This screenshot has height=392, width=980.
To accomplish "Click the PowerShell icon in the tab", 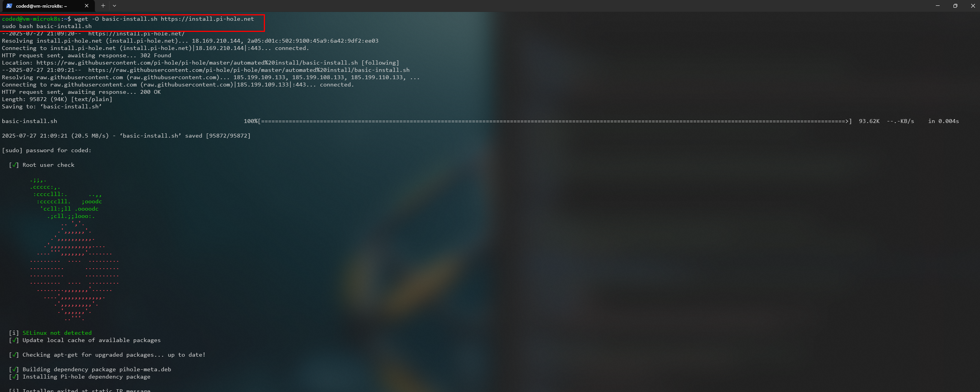I will 9,6.
